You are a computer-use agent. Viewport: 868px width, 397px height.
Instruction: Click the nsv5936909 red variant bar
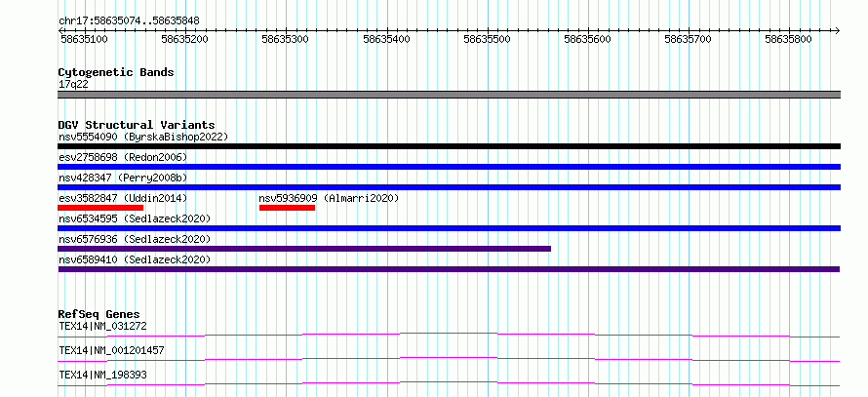[x=287, y=208]
